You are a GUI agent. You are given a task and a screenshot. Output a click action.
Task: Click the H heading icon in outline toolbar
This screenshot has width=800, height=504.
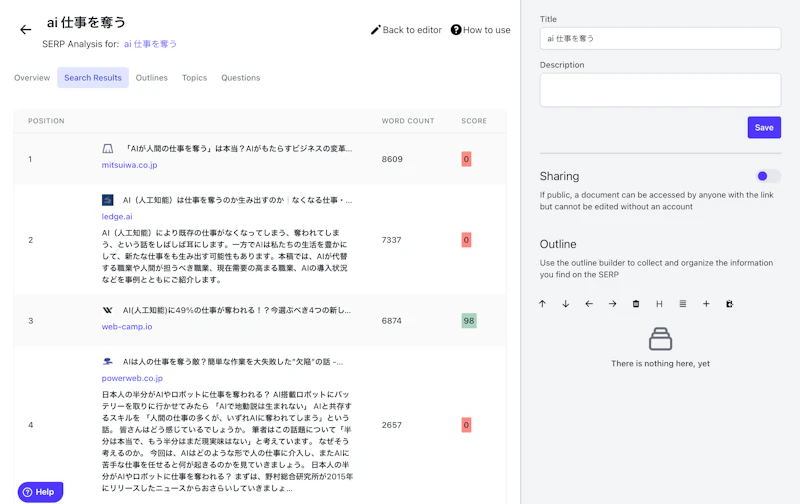tap(659, 304)
